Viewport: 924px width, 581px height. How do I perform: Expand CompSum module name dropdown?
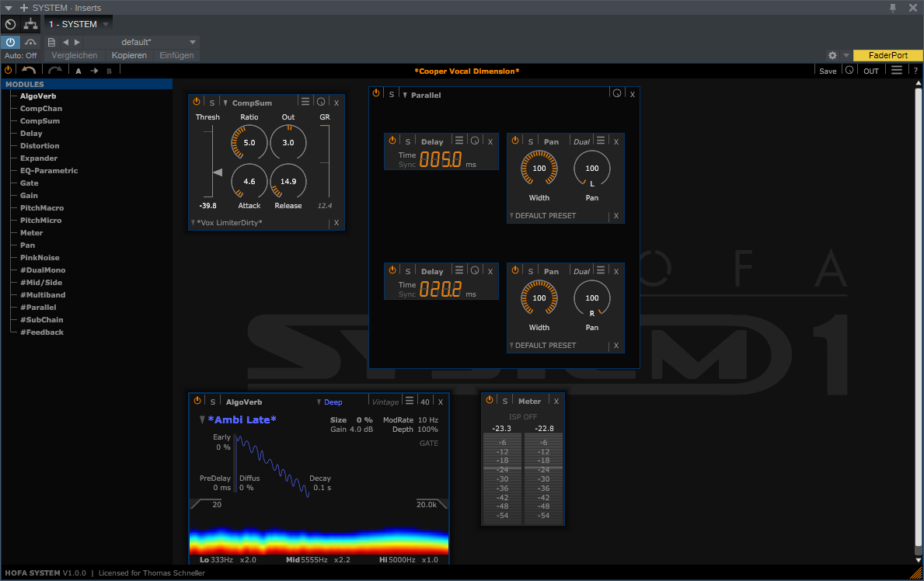pos(225,103)
